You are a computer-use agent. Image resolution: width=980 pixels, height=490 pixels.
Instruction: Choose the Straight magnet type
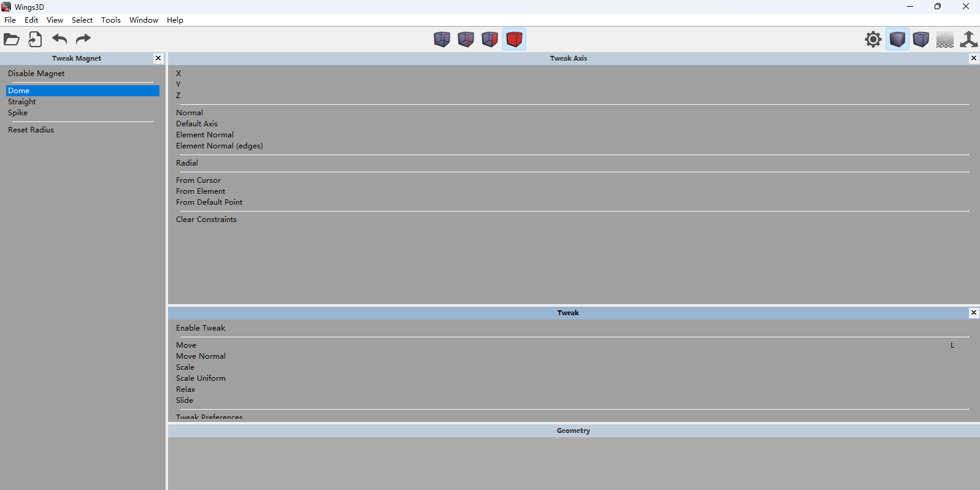pyautogui.click(x=22, y=102)
